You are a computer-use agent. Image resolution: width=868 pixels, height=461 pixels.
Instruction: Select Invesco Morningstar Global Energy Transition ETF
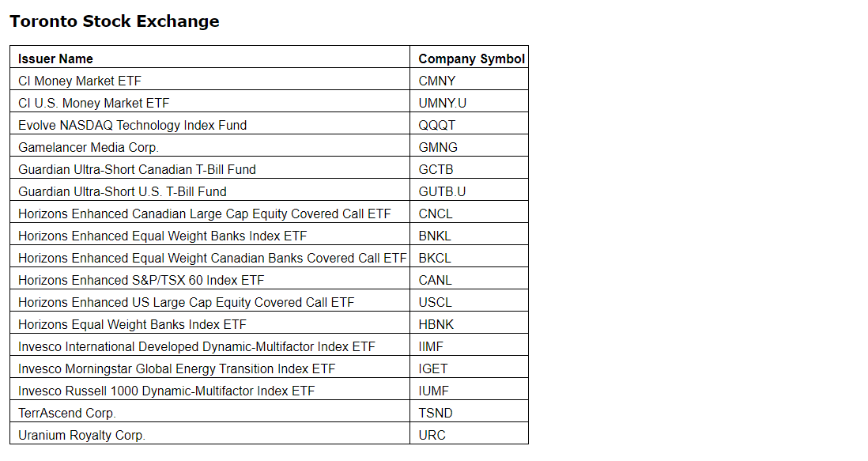coord(176,368)
